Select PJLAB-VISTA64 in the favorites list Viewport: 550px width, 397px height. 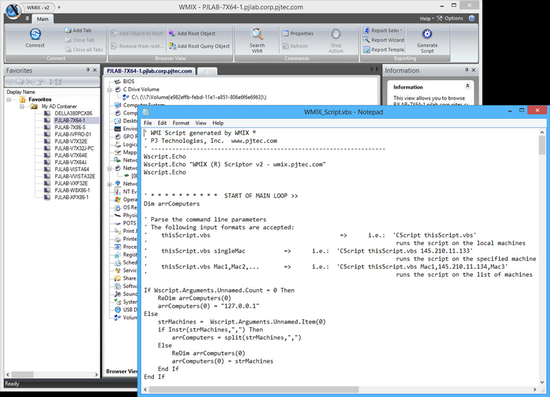[x=72, y=169]
